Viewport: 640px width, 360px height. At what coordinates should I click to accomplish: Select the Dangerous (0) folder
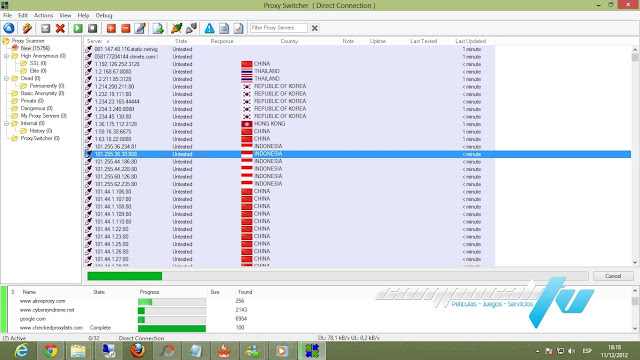tap(37, 108)
